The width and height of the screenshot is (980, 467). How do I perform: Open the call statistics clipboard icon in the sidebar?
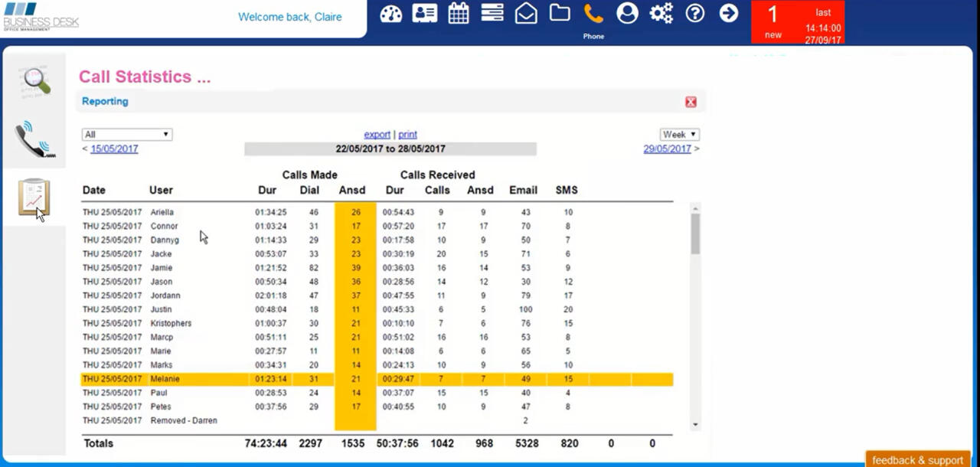[34, 198]
